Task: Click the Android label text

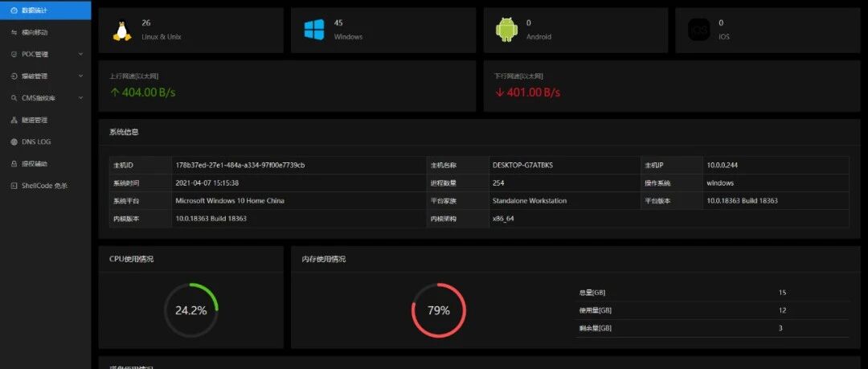Action: click(538, 37)
